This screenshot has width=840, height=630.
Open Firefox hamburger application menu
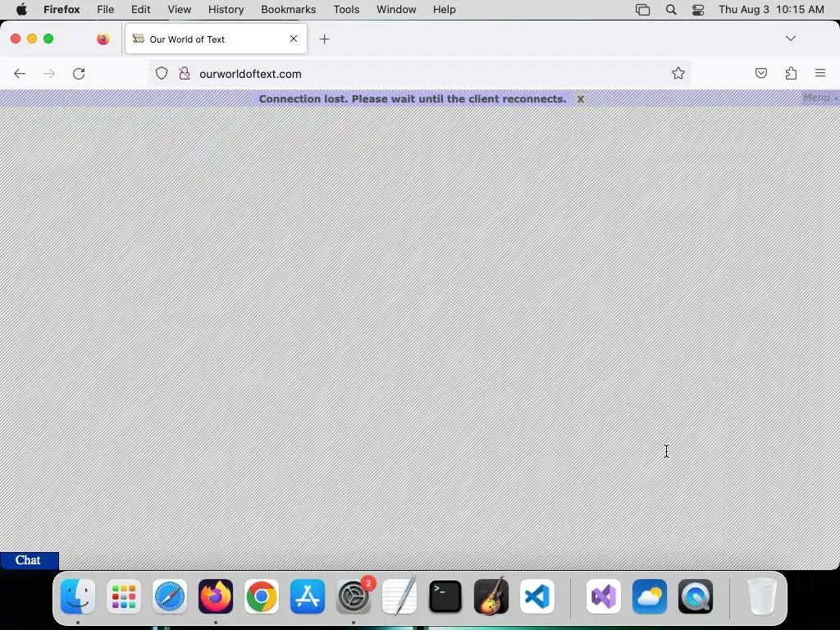coord(820,73)
